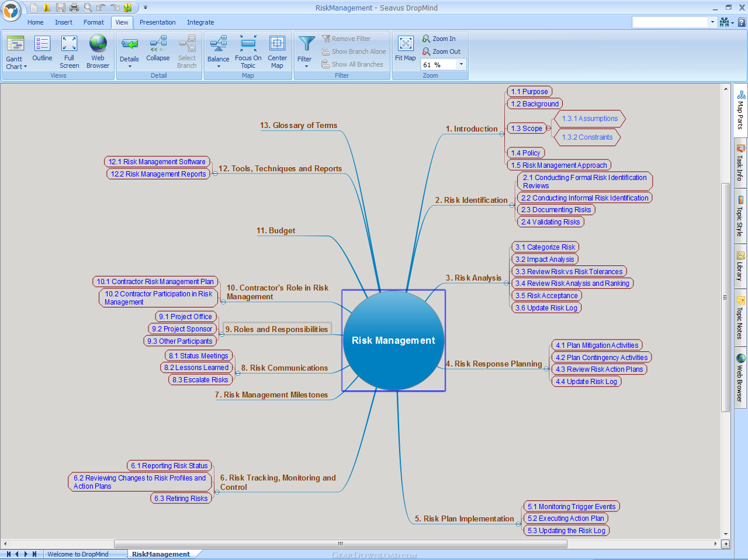Select subtopic 3.4 Review Risk Analysis and Ranking

click(x=572, y=284)
